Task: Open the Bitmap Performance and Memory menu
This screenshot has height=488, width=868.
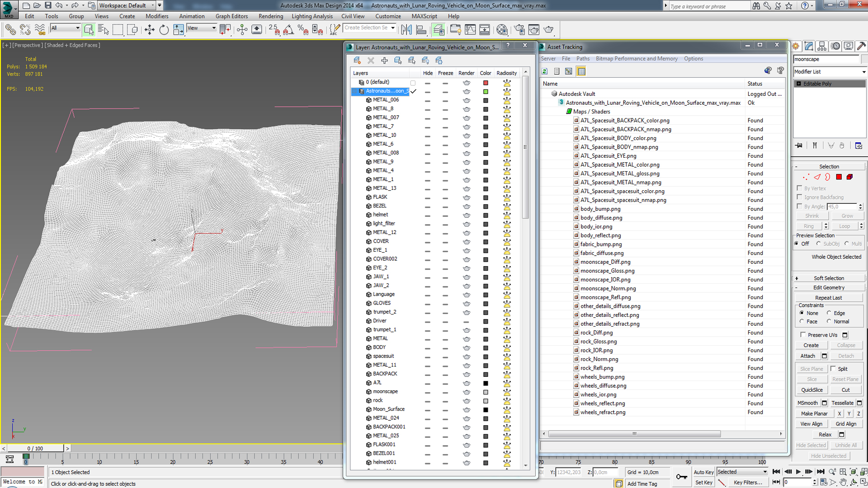Action: click(x=637, y=59)
